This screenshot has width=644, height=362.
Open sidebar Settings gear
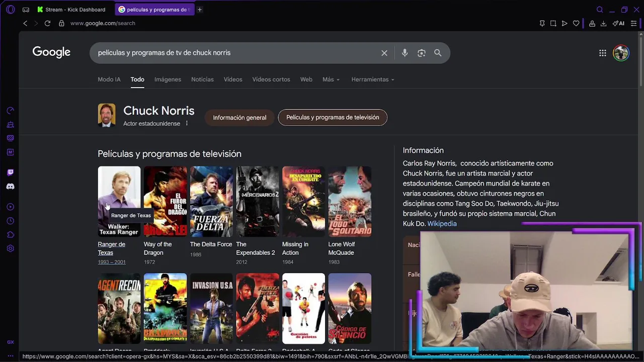[11, 248]
